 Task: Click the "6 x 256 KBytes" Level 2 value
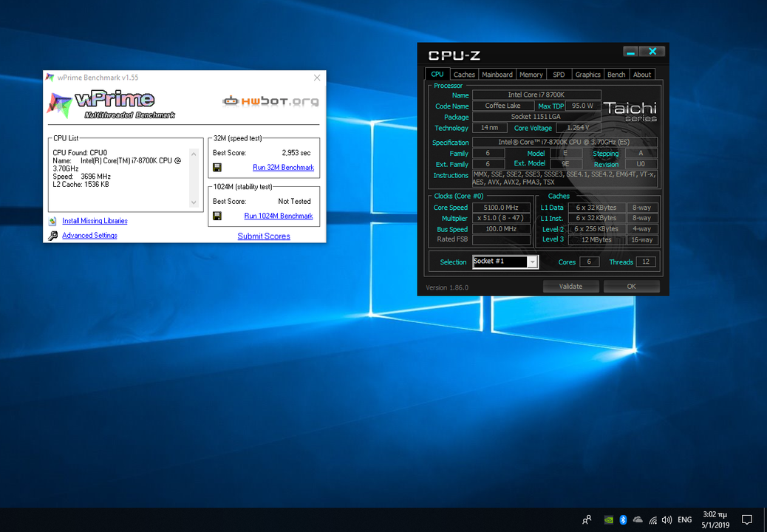click(596, 229)
